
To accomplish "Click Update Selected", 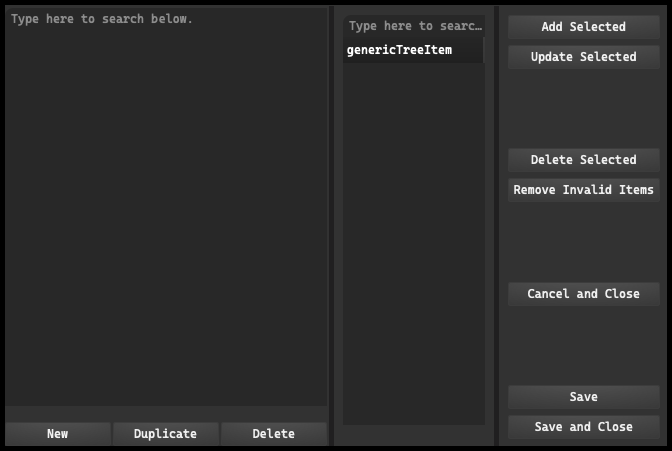I will [583, 57].
